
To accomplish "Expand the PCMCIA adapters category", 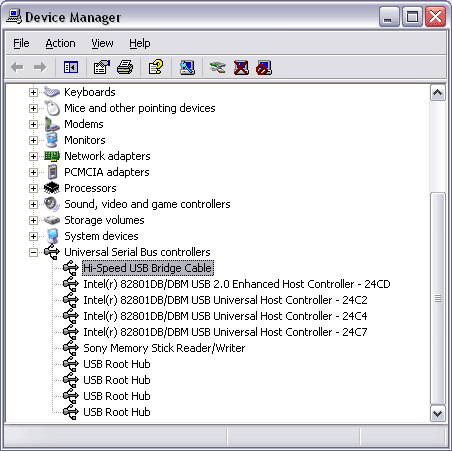I will click(33, 172).
